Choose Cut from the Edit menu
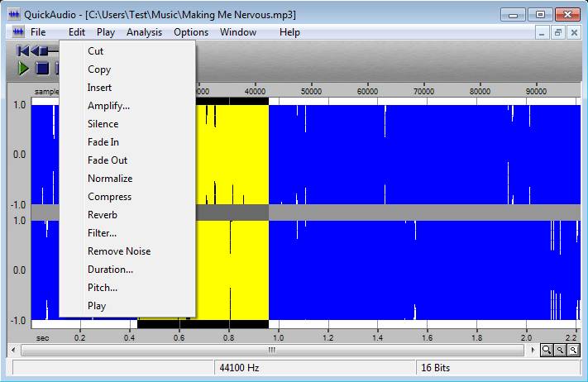 pos(96,51)
